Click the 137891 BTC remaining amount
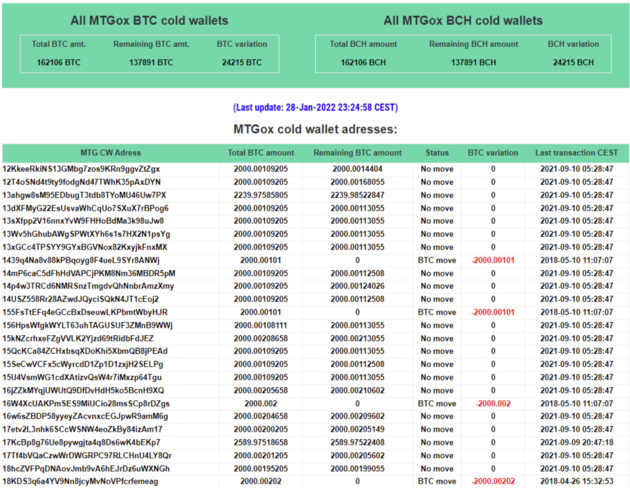Image resolution: width=630 pixels, height=488 pixels. 151,62
